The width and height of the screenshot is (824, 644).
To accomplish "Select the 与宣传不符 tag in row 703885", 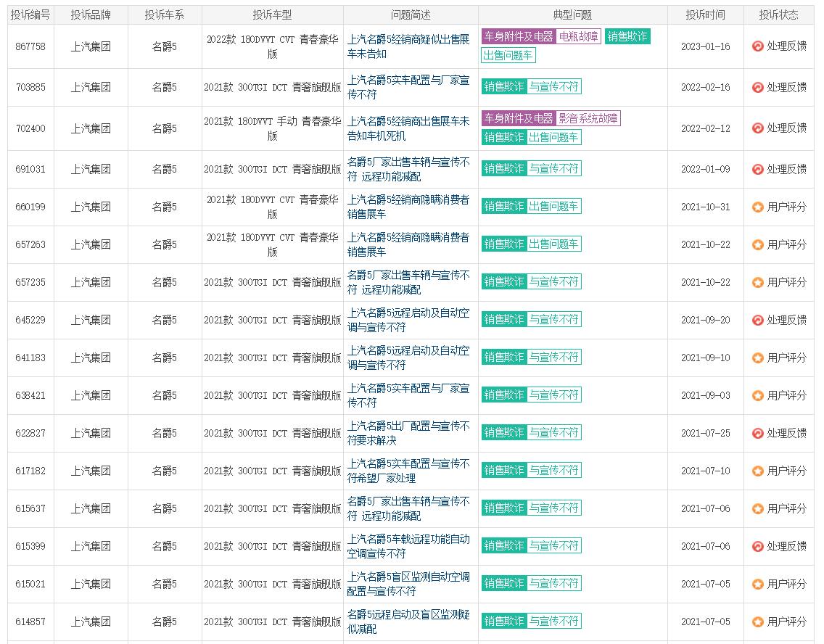I will 553,87.
